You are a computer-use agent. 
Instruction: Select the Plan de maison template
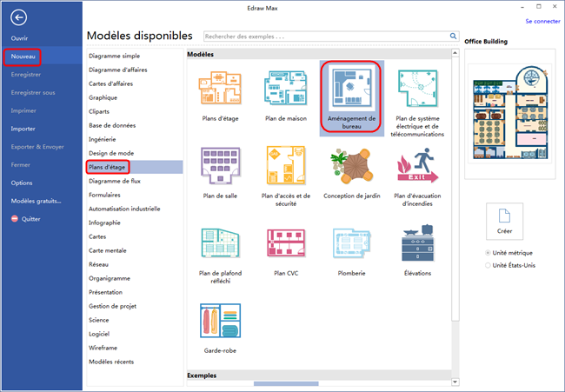click(286, 88)
